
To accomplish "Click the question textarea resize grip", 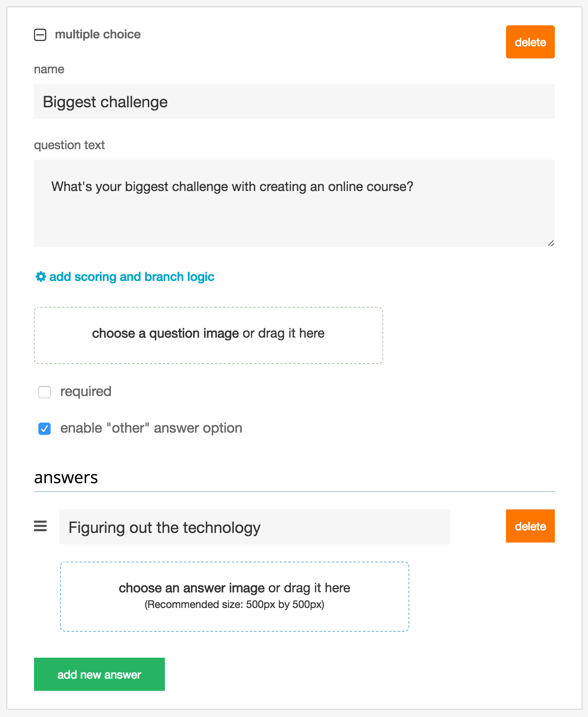I will (x=551, y=243).
